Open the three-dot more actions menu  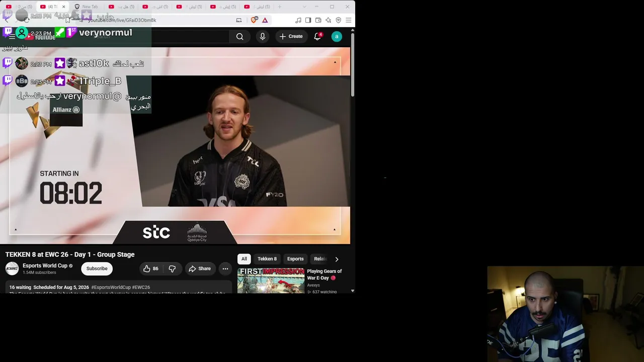point(225,268)
